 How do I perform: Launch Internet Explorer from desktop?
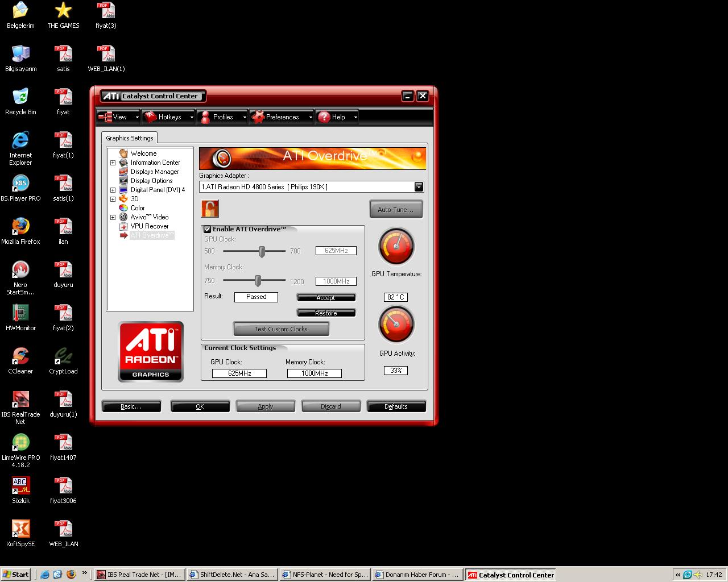coord(20,148)
